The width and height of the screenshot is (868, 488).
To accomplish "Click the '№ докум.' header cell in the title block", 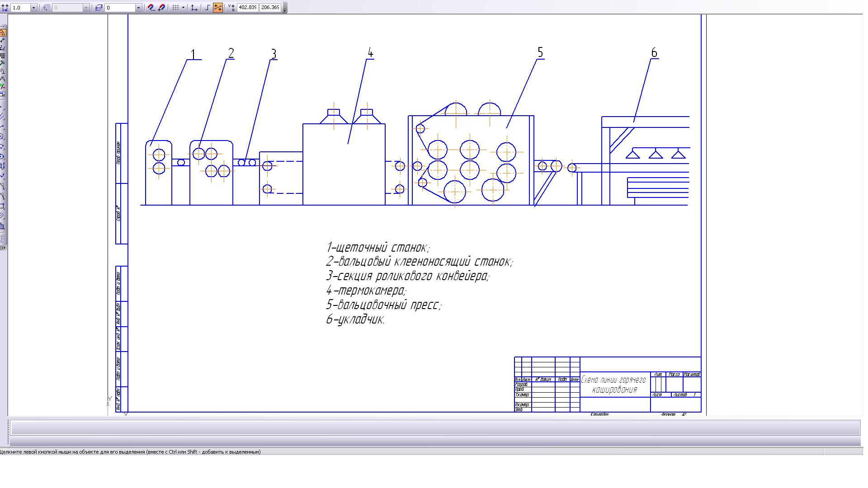I will pyautogui.click(x=543, y=380).
